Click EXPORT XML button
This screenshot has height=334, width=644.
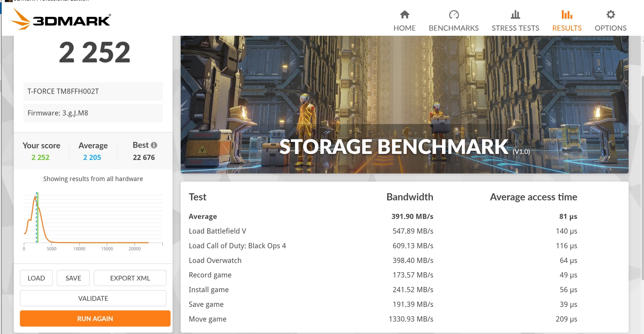(x=130, y=278)
